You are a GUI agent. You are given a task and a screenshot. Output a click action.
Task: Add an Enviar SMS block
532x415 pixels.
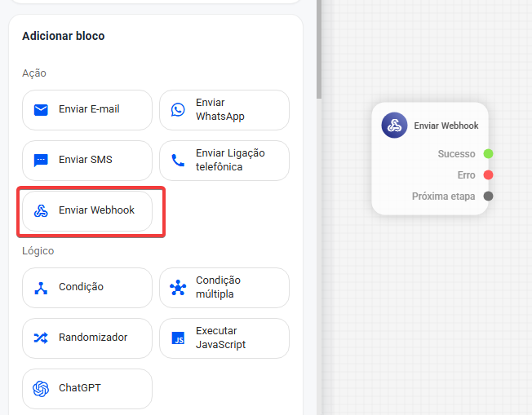click(x=87, y=161)
